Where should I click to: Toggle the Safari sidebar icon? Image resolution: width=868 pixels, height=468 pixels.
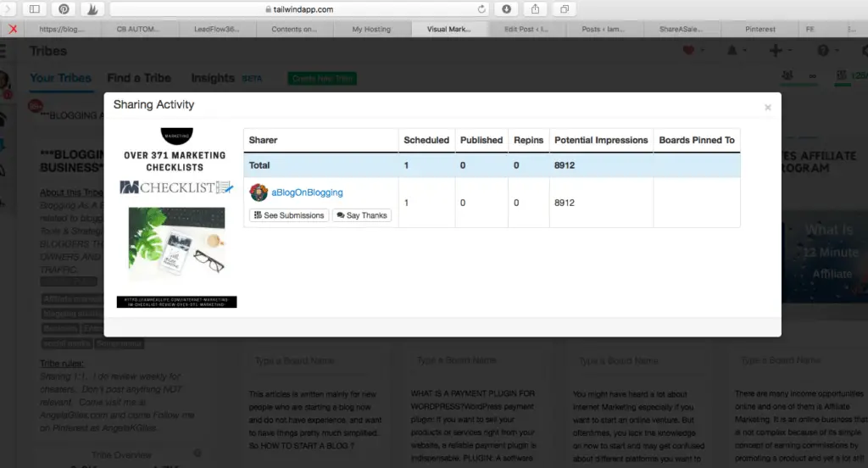click(x=34, y=8)
